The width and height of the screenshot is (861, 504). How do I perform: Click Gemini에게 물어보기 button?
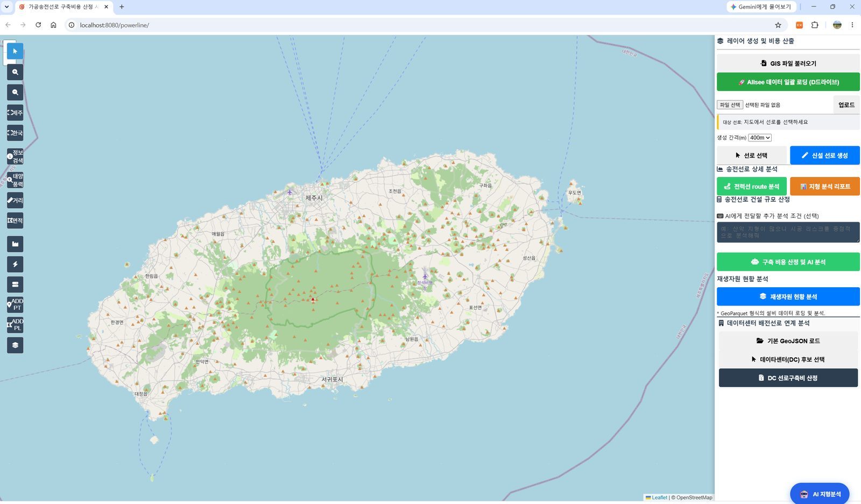(x=761, y=7)
